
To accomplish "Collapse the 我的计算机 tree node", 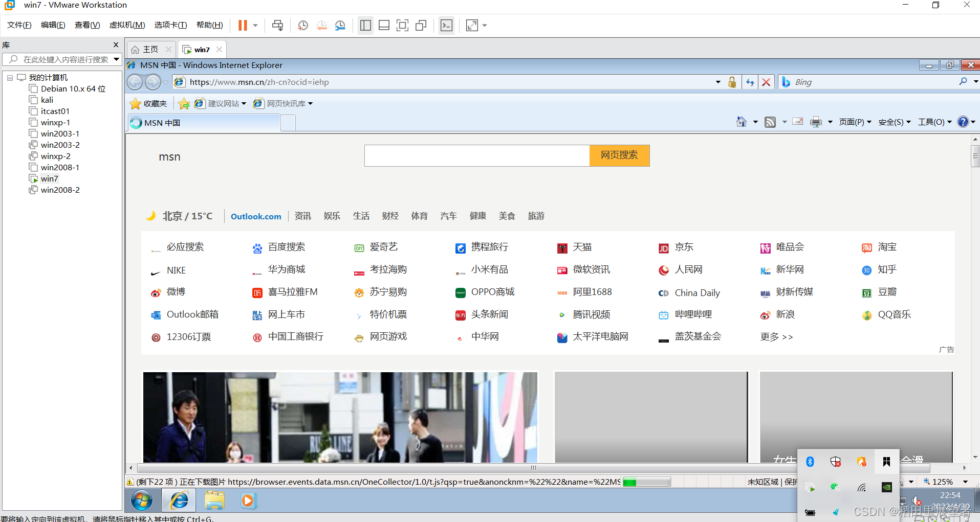I will pyautogui.click(x=10, y=78).
